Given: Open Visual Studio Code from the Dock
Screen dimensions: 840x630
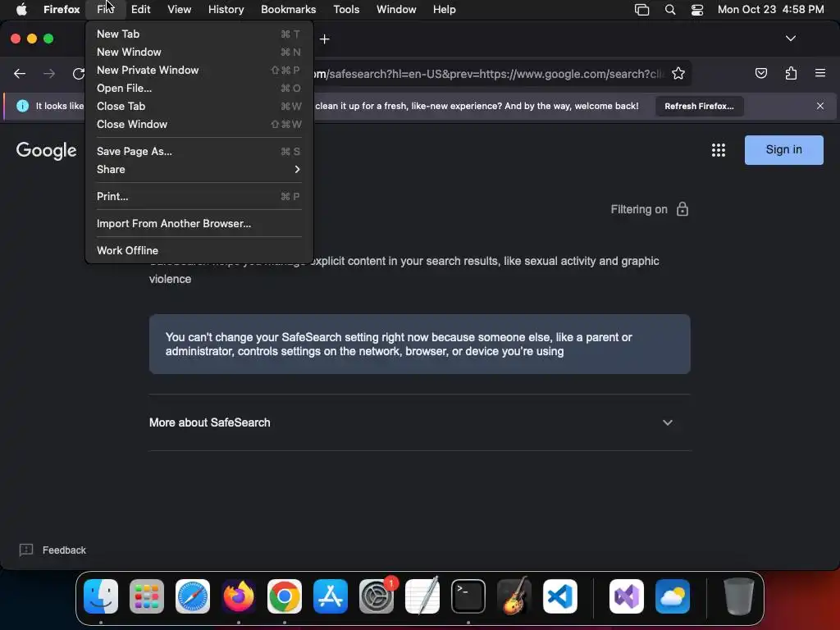Looking at the screenshot, I should (559, 596).
